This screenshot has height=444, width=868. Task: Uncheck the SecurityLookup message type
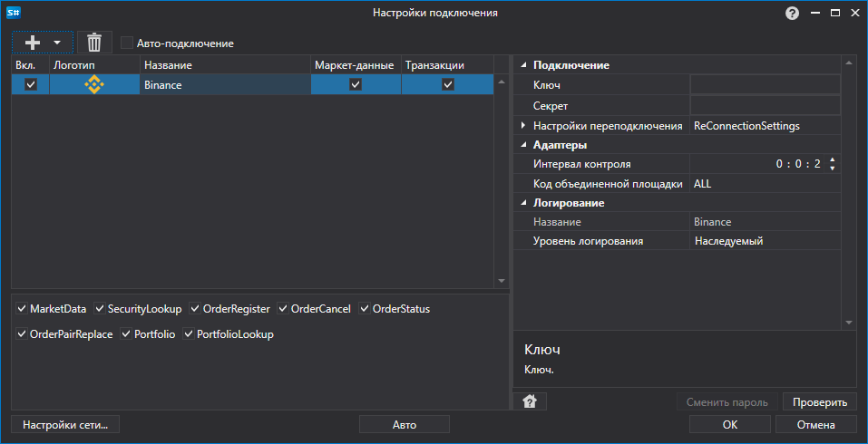click(x=100, y=309)
